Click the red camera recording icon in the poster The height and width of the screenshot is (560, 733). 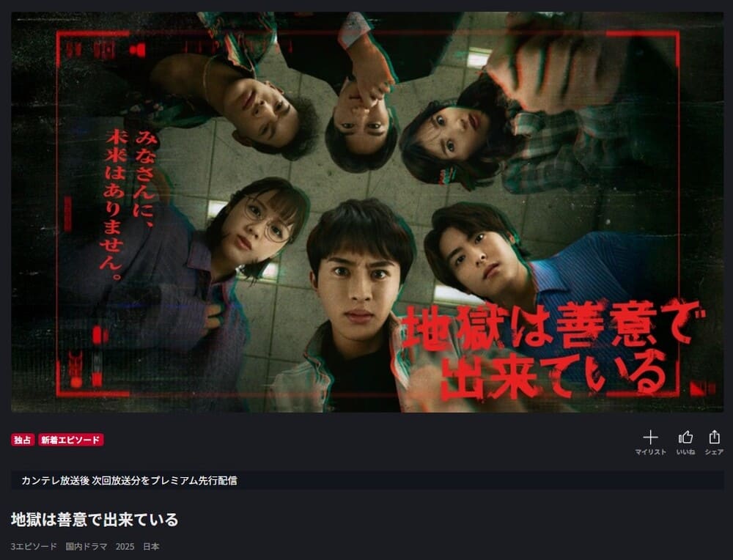point(138,50)
